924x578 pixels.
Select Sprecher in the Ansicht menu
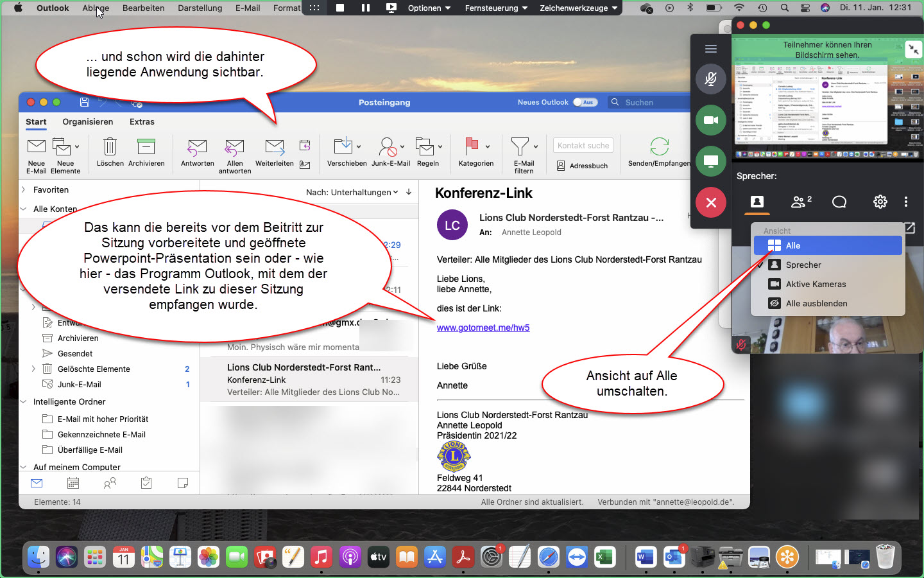click(828, 265)
